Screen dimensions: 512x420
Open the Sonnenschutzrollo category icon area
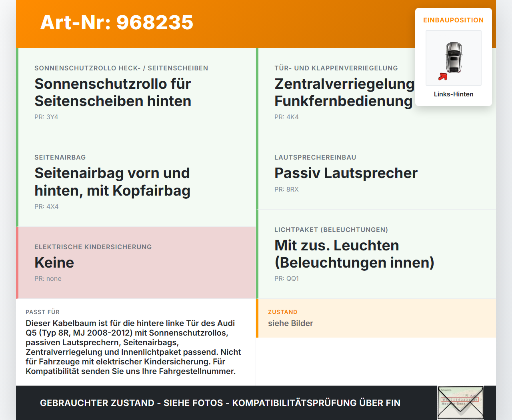tap(121, 68)
